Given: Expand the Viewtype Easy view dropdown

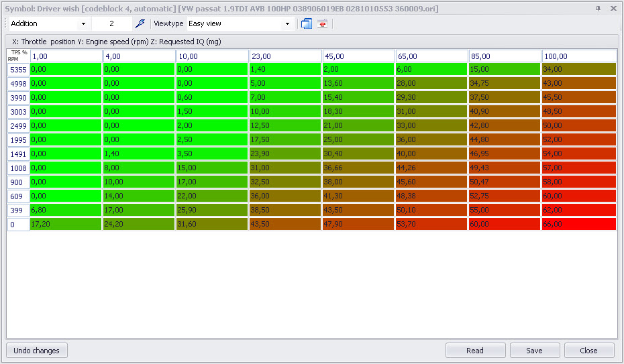Looking at the screenshot, I should point(287,23).
